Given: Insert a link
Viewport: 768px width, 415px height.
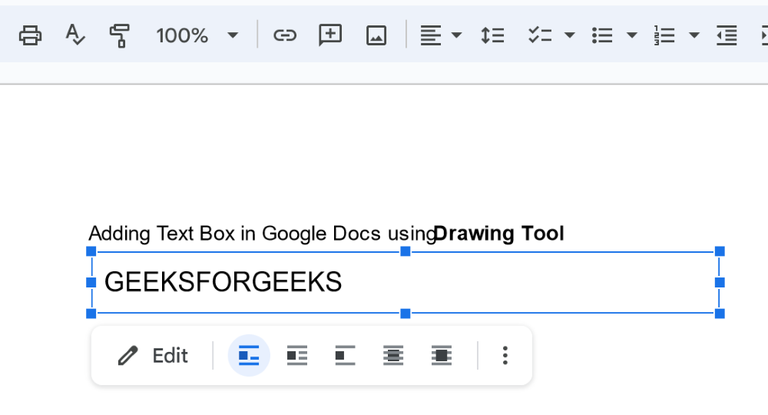Looking at the screenshot, I should [285, 35].
